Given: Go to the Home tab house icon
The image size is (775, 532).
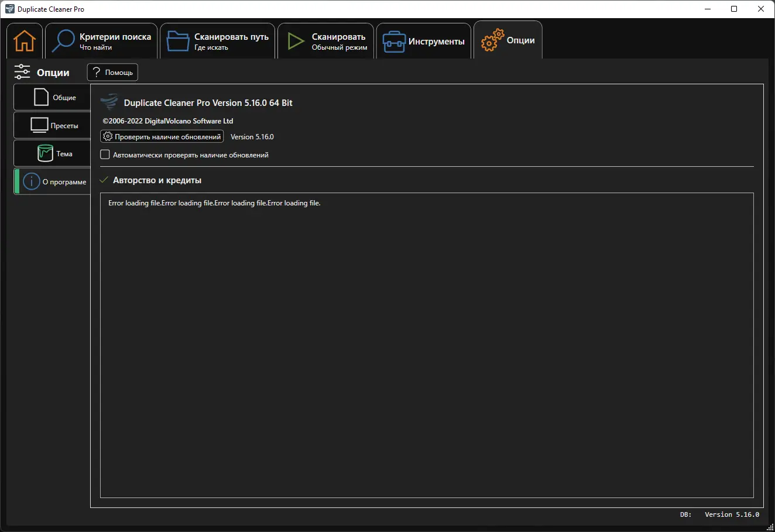Looking at the screenshot, I should pos(25,41).
